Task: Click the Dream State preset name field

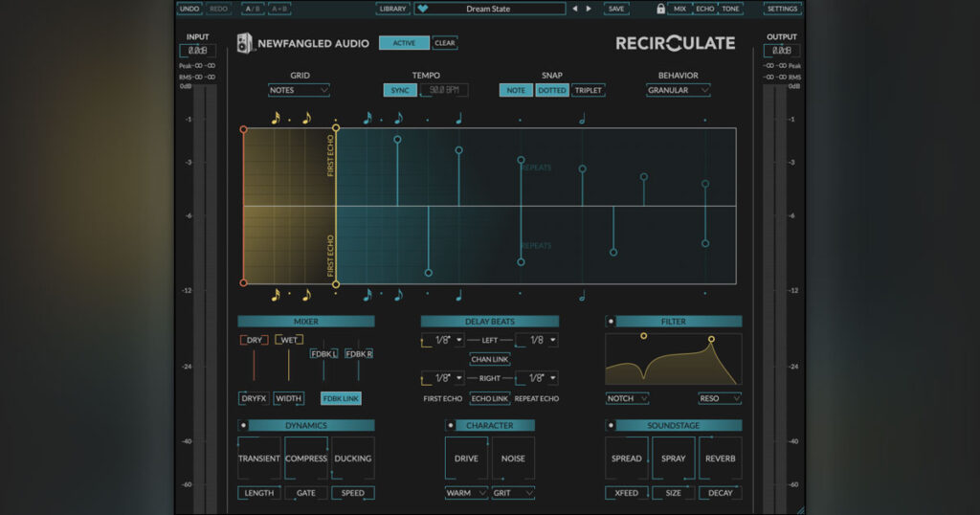Action: coord(489,9)
